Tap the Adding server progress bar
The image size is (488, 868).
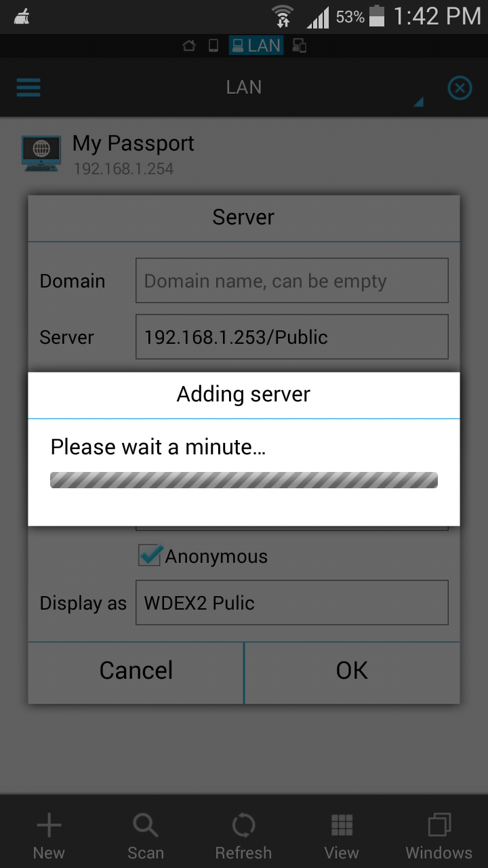coord(244,480)
